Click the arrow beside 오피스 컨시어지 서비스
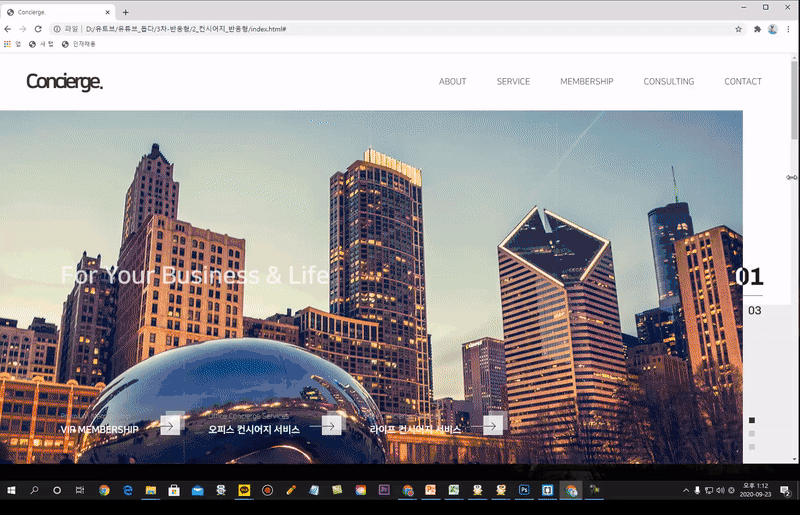This screenshot has width=800, height=515. click(332, 426)
